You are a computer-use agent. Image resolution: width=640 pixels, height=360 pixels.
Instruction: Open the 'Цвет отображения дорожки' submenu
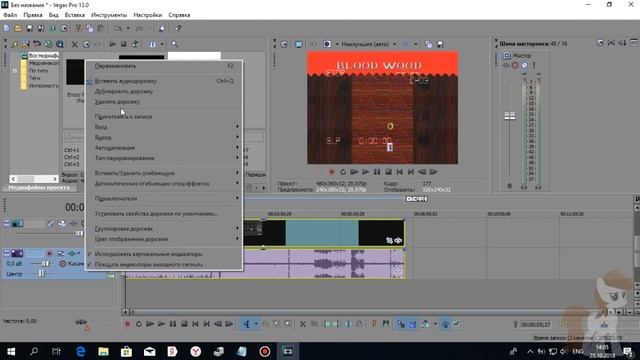[165, 239]
